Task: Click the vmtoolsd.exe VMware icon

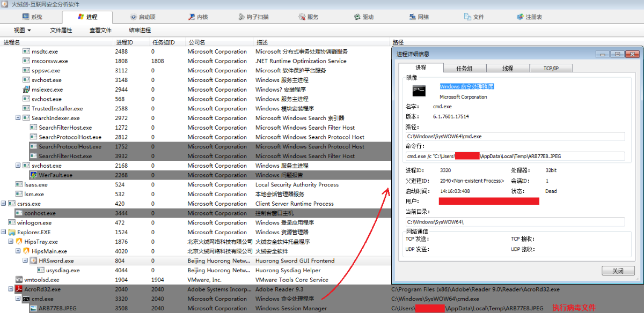Action: [19, 280]
